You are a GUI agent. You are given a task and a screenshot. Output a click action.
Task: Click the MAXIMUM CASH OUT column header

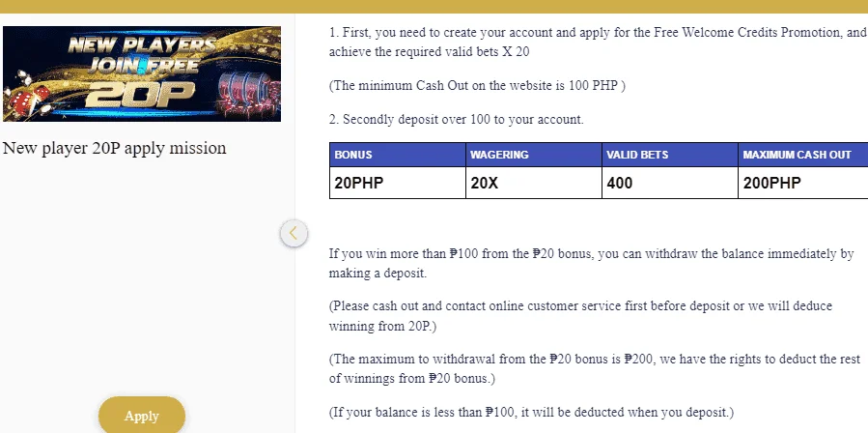click(803, 155)
